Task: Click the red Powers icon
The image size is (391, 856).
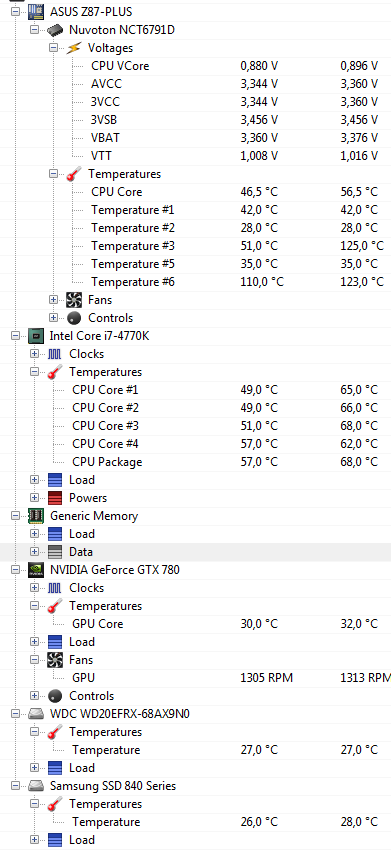Action: [55, 498]
